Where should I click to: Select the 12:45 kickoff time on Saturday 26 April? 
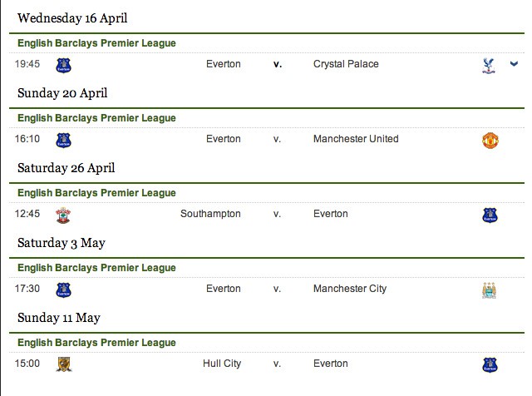click(x=27, y=214)
